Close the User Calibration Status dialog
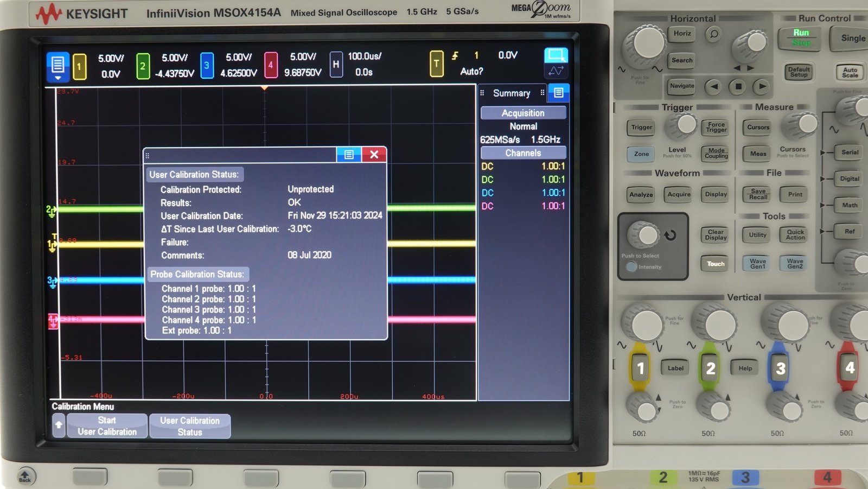This screenshot has width=868, height=489. (x=374, y=155)
